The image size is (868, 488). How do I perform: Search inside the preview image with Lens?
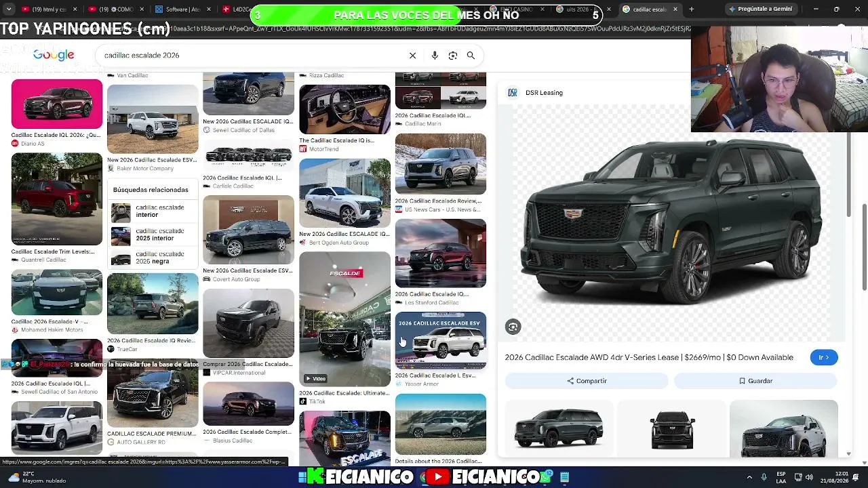tap(513, 327)
